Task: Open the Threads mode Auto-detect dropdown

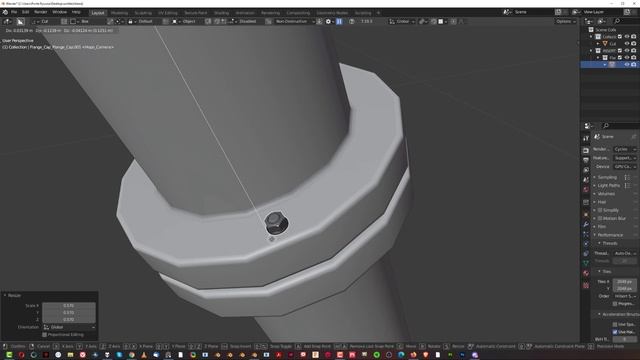Action: pyautogui.click(x=624, y=253)
